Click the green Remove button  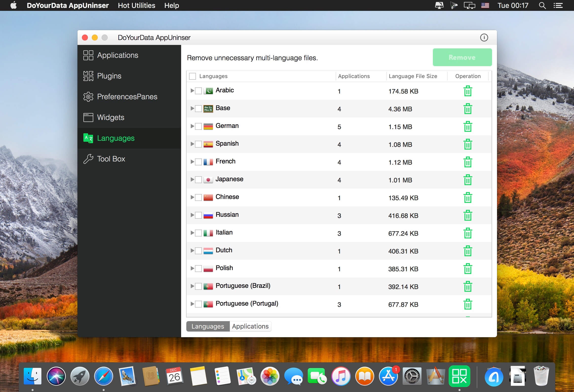coord(462,57)
